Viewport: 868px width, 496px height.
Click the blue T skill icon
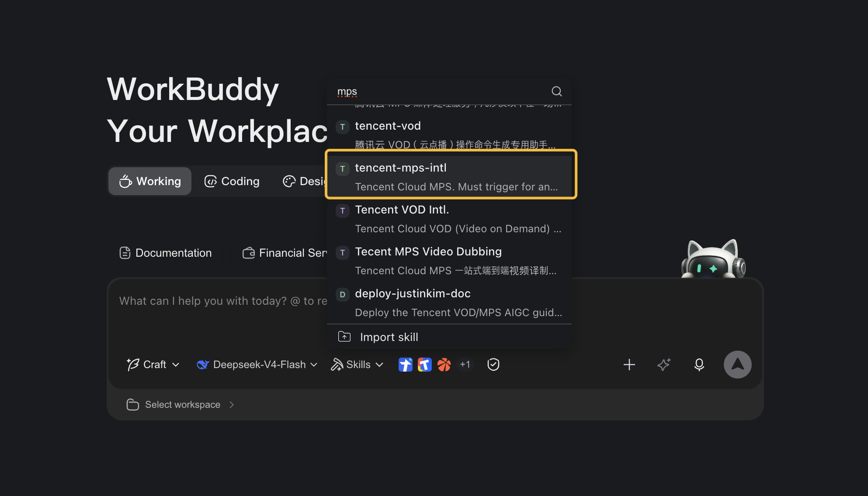click(x=406, y=365)
